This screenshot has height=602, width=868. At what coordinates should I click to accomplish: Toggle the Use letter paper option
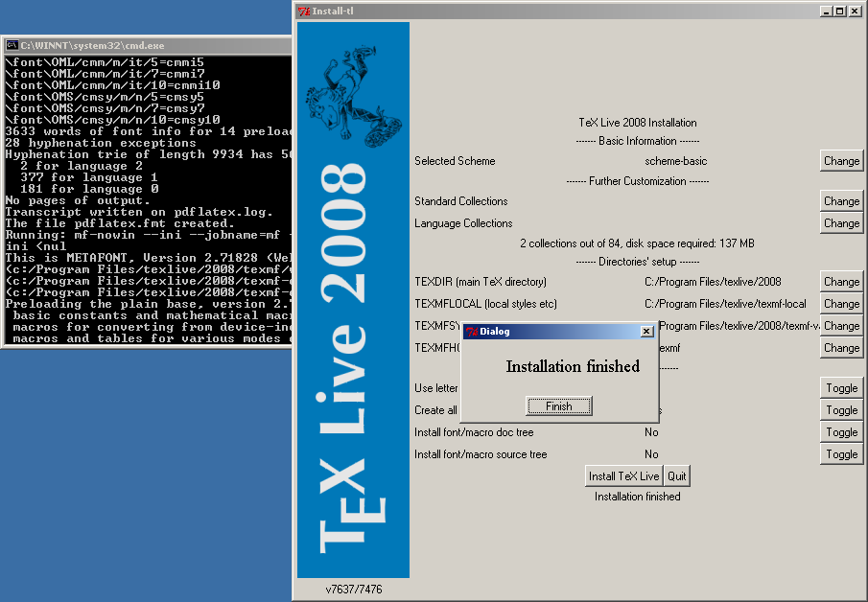point(841,388)
